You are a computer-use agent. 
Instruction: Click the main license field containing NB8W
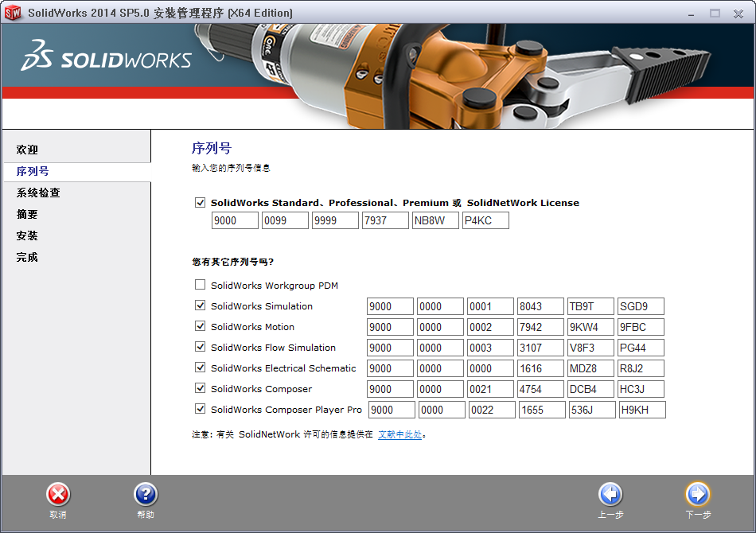coord(435,220)
